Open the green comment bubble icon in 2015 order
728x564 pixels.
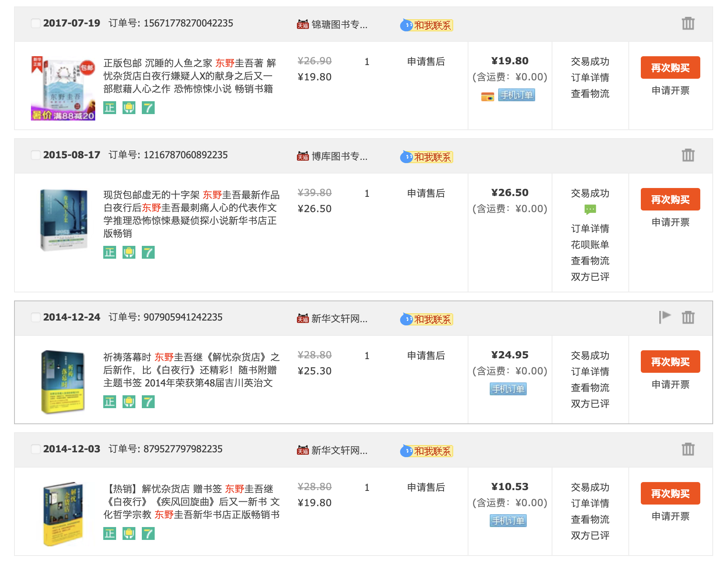(x=590, y=210)
